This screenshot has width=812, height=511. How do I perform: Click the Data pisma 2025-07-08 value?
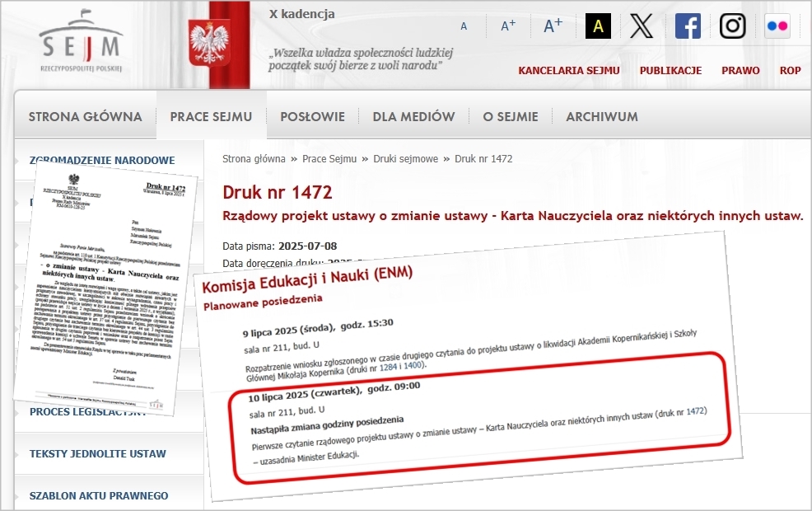(308, 246)
